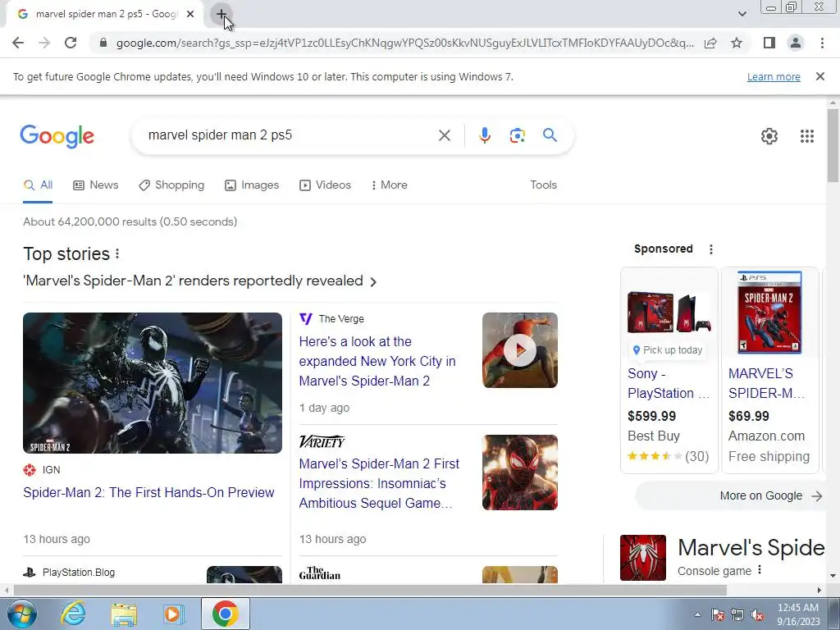
Task: Open Chrome three-dot menu
Action: pyautogui.click(x=822, y=43)
